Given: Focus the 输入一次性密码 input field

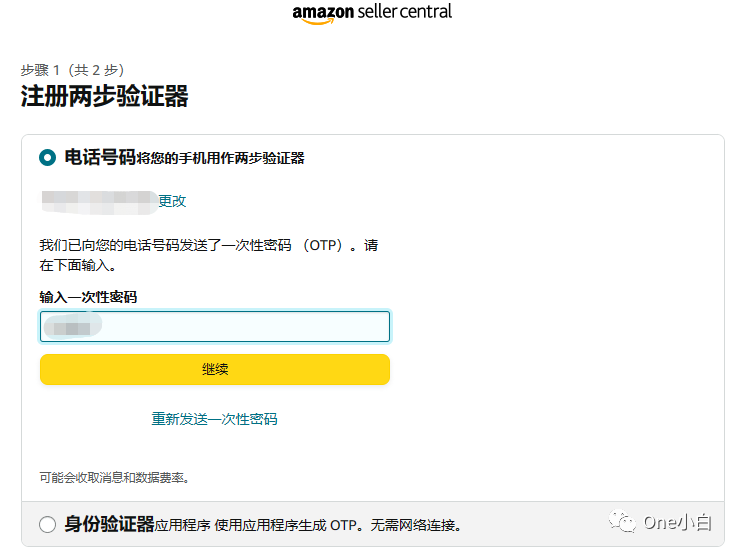Looking at the screenshot, I should (x=215, y=327).
